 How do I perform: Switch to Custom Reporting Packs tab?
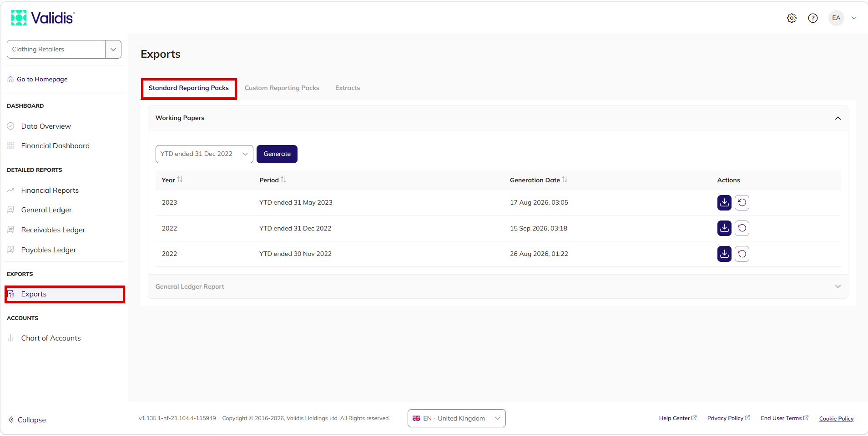[x=282, y=88]
